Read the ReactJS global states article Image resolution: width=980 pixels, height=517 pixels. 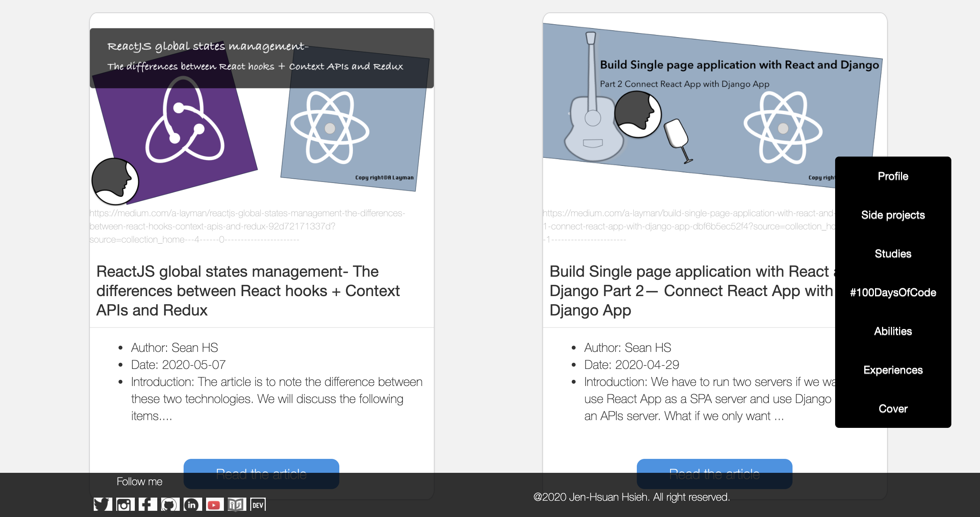(261, 466)
